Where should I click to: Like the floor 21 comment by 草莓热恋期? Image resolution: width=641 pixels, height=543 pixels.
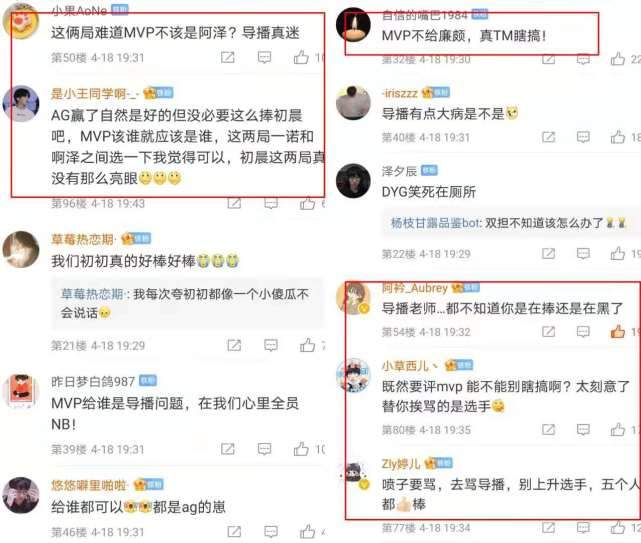pos(307,346)
